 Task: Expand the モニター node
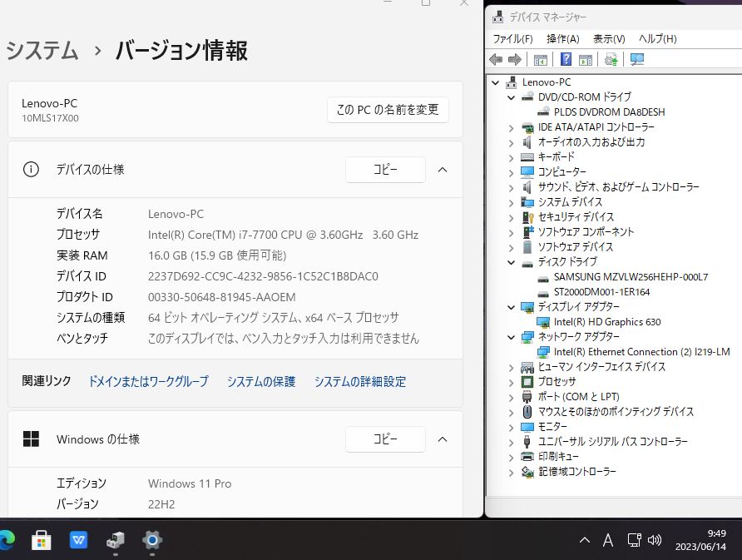tap(511, 428)
